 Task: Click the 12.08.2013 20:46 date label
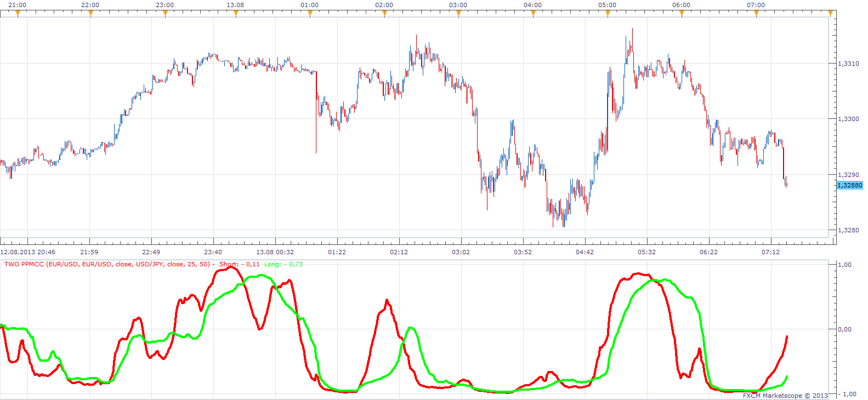[x=28, y=252]
